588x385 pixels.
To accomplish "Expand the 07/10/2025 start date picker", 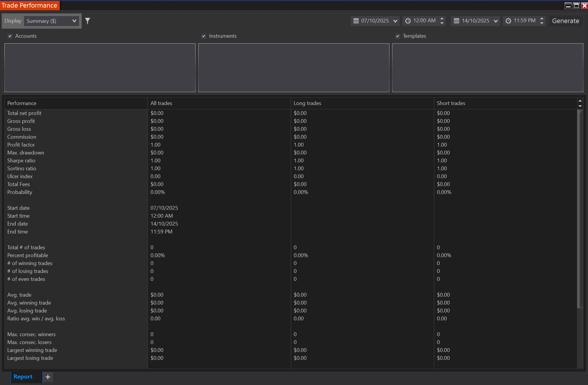I will point(395,21).
